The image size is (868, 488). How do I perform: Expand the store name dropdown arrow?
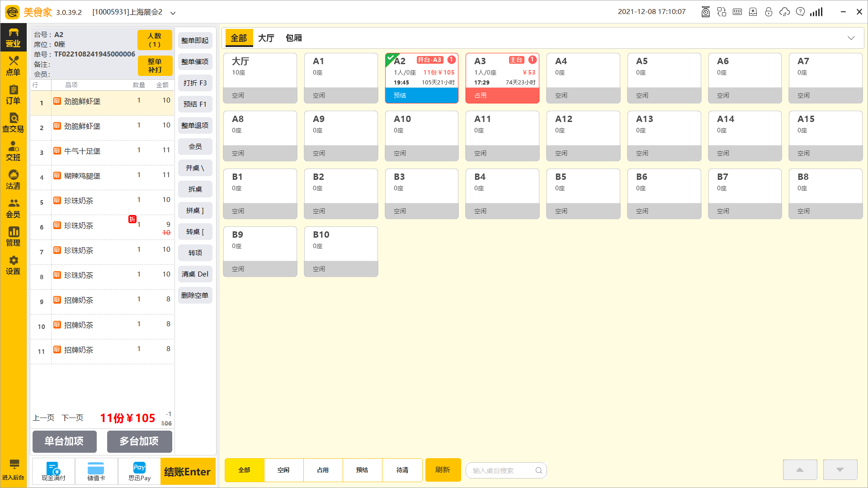pyautogui.click(x=173, y=13)
